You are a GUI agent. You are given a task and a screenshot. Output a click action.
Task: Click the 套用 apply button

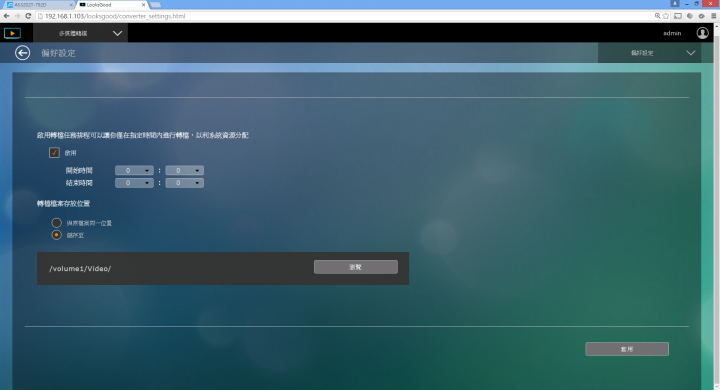tap(627, 349)
